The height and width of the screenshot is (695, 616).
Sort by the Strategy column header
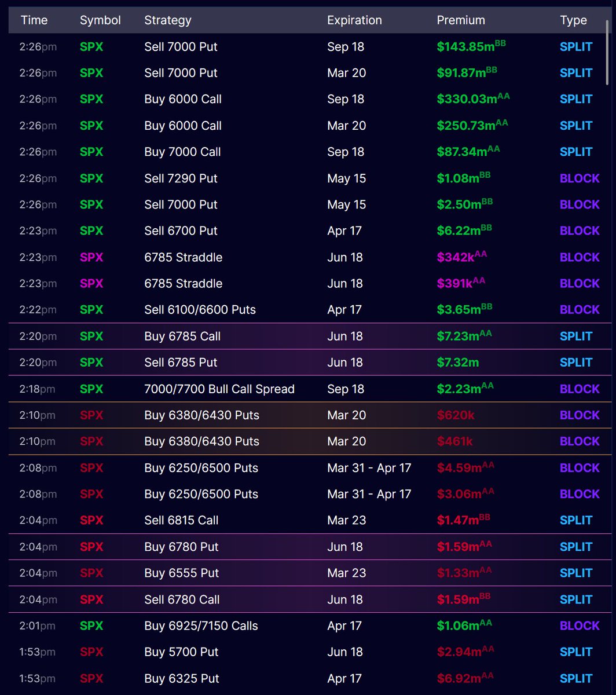[x=168, y=20]
